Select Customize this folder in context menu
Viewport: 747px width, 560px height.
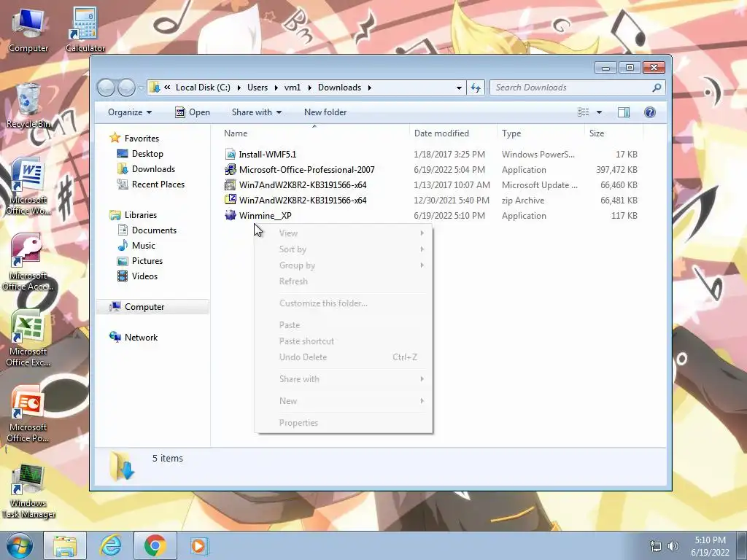pos(343,303)
